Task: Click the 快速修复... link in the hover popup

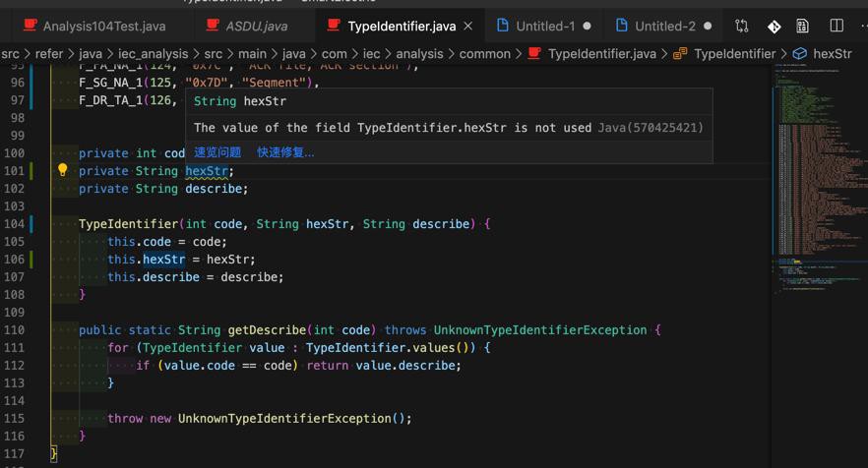Action: [x=285, y=152]
